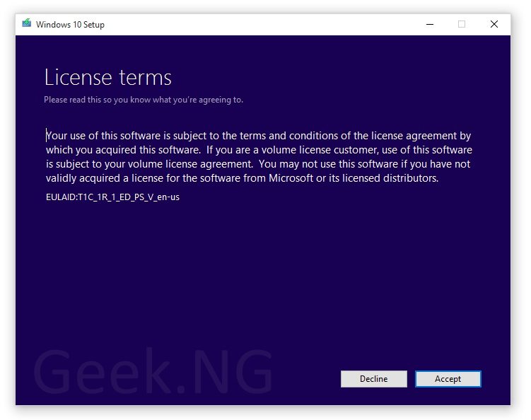The width and height of the screenshot is (531, 420).
Task: Click the EULAID:T1C_1R_1_ED_PS_V_en-us text
Action: point(112,197)
